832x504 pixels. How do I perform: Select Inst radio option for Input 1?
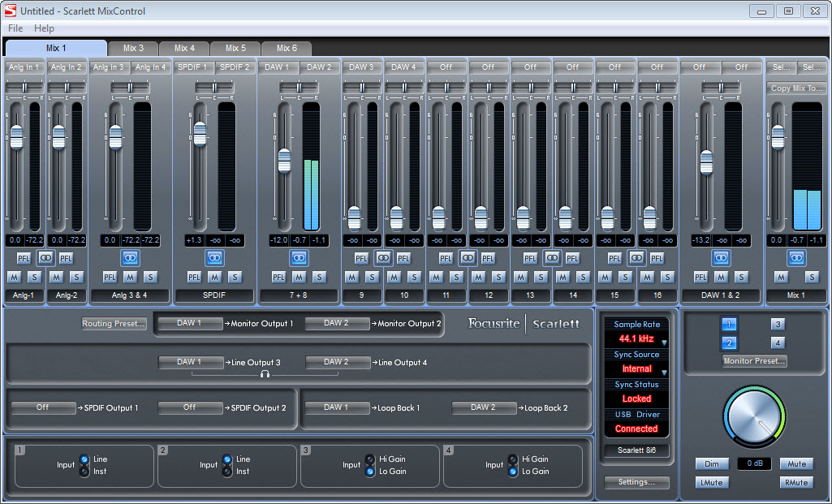[x=84, y=472]
